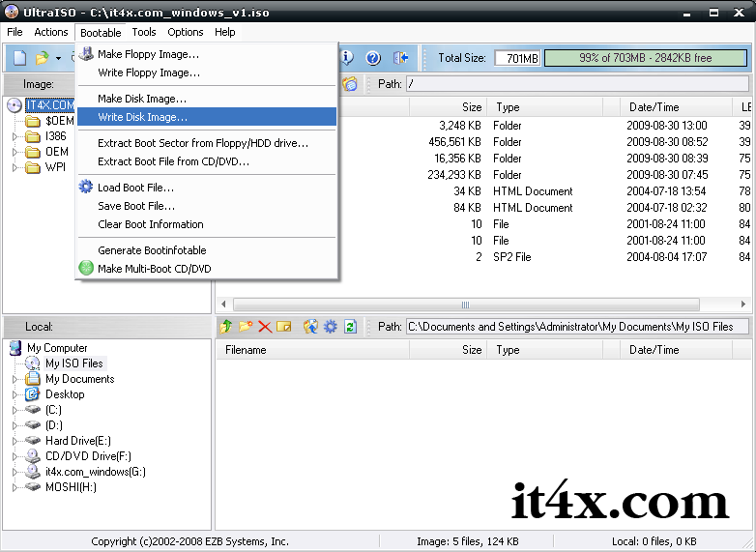This screenshot has height=552, width=756.
Task: Click the question mark Help toolbar icon
Action: [373, 58]
